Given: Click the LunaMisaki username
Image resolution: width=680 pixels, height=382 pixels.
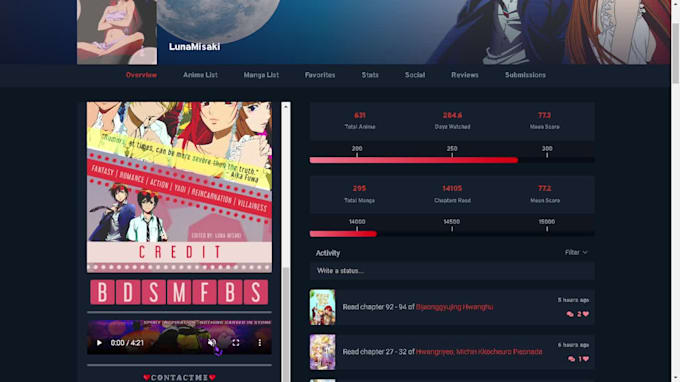Looking at the screenshot, I should [194, 46].
